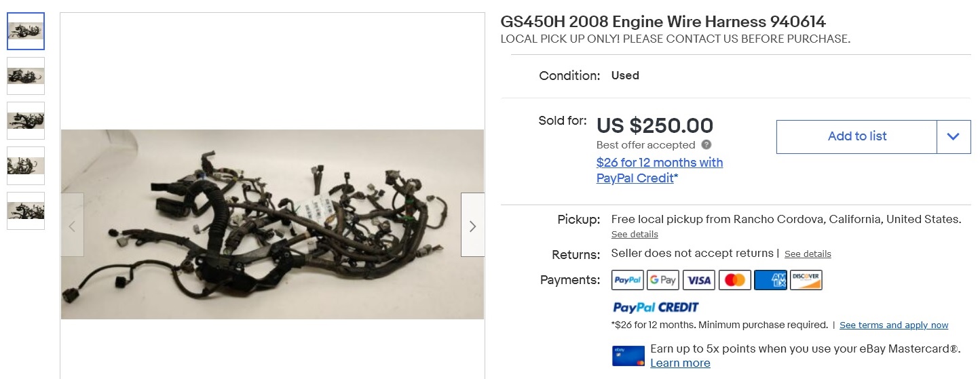Click the Best offer accepted help icon
This screenshot has width=980, height=379.
click(706, 144)
